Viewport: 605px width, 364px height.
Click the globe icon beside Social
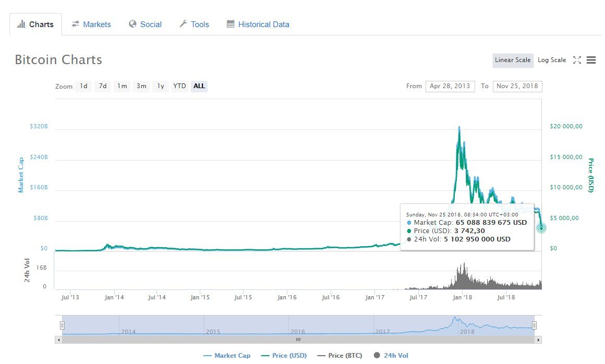(132, 24)
